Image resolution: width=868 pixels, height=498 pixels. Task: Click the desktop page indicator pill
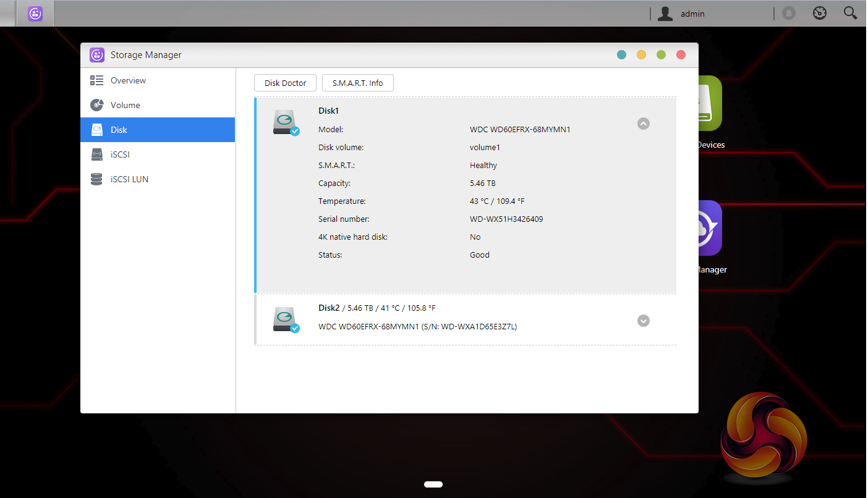433,484
